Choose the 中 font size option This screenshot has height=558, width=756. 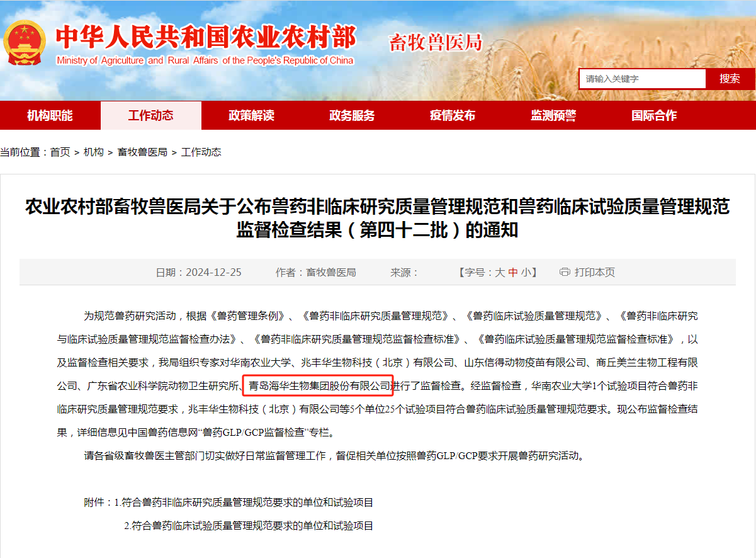click(x=513, y=272)
